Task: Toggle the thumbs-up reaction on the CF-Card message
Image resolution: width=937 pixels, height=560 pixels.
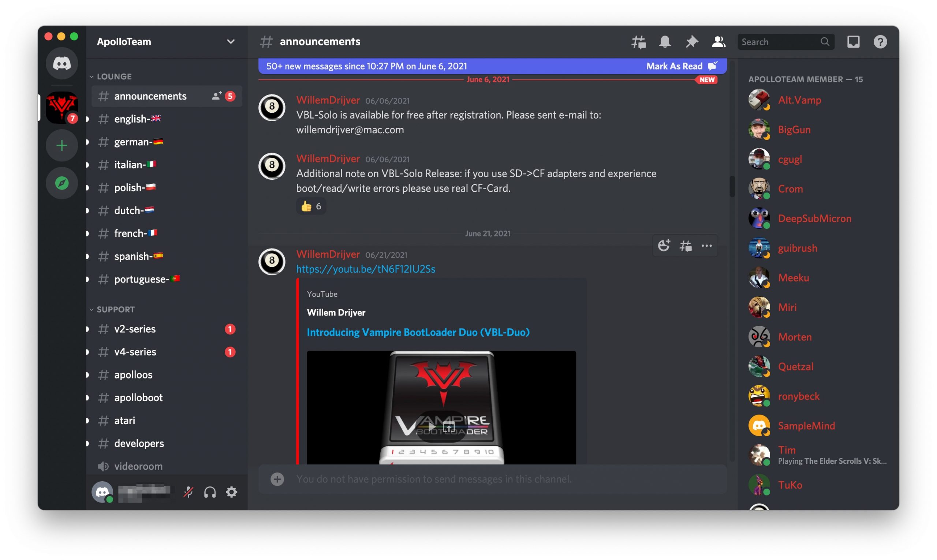Action: [311, 206]
